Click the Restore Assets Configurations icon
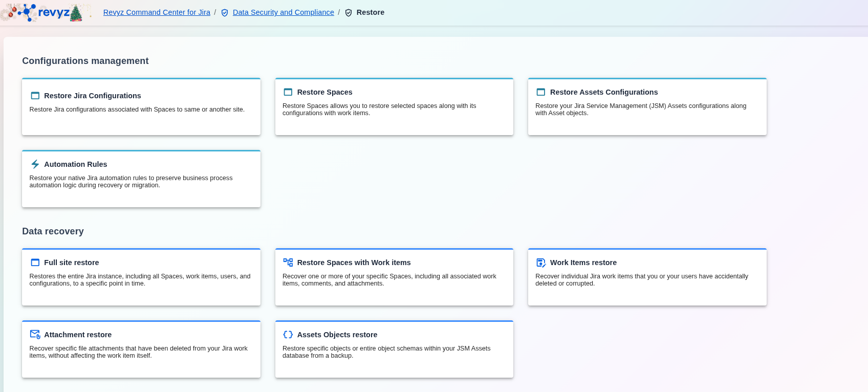Screen dimensions: 868x392 tap(541, 92)
